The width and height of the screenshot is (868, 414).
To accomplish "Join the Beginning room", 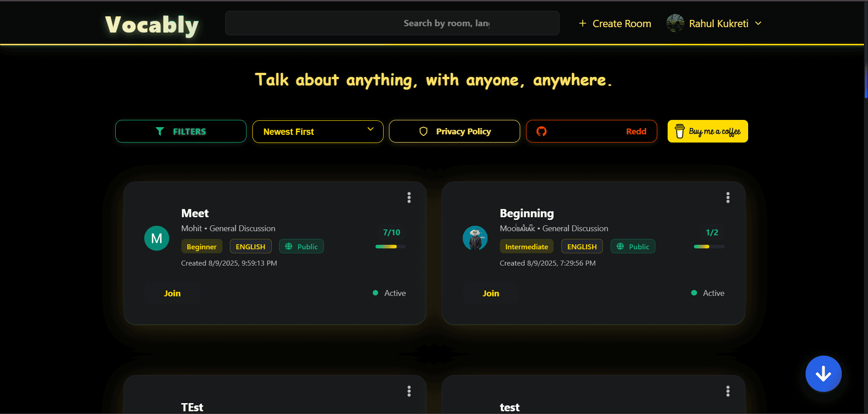I will (491, 293).
